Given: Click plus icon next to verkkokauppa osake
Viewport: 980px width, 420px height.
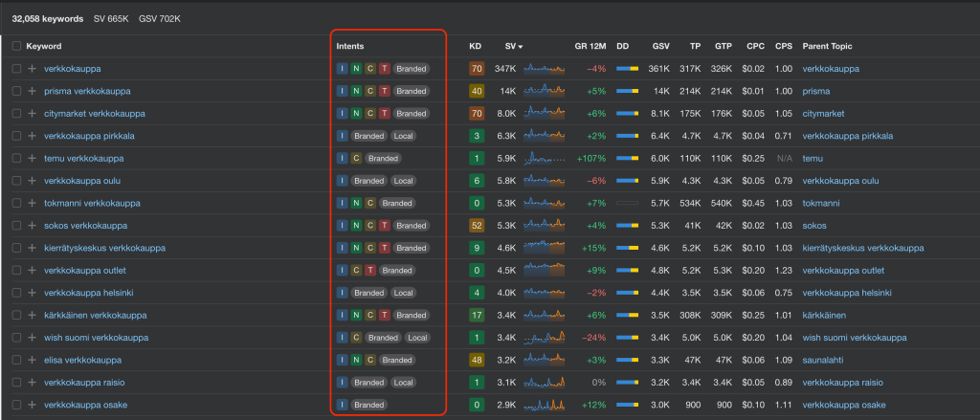Looking at the screenshot, I should coord(32,405).
